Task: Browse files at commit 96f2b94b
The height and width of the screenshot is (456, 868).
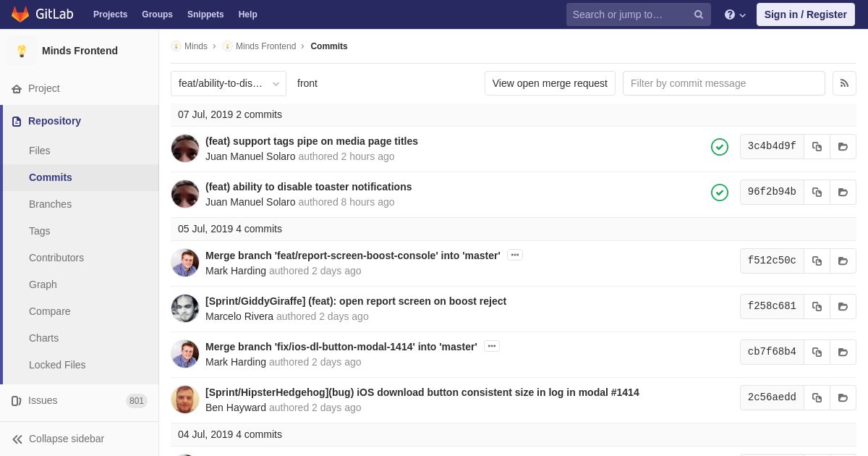Action: [x=843, y=192]
